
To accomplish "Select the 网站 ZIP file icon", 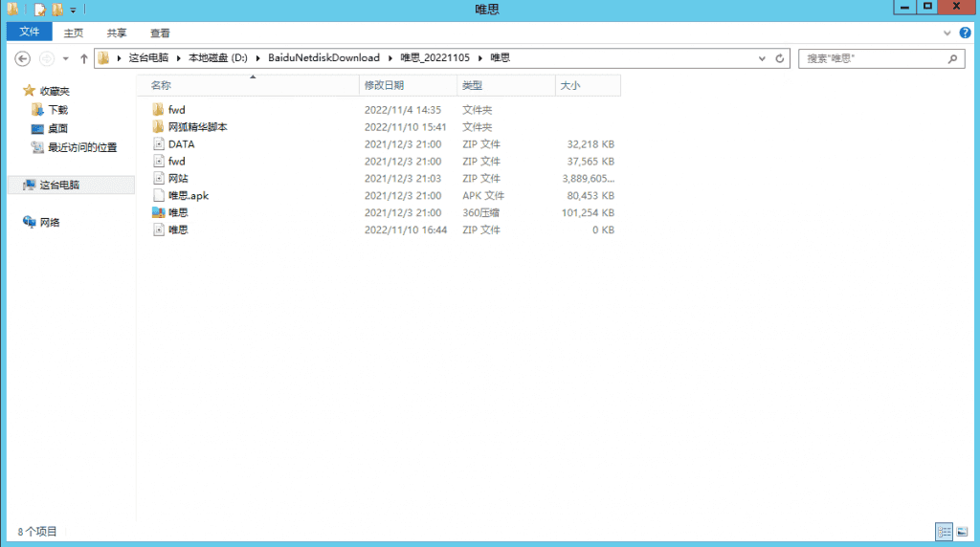I will tap(159, 178).
